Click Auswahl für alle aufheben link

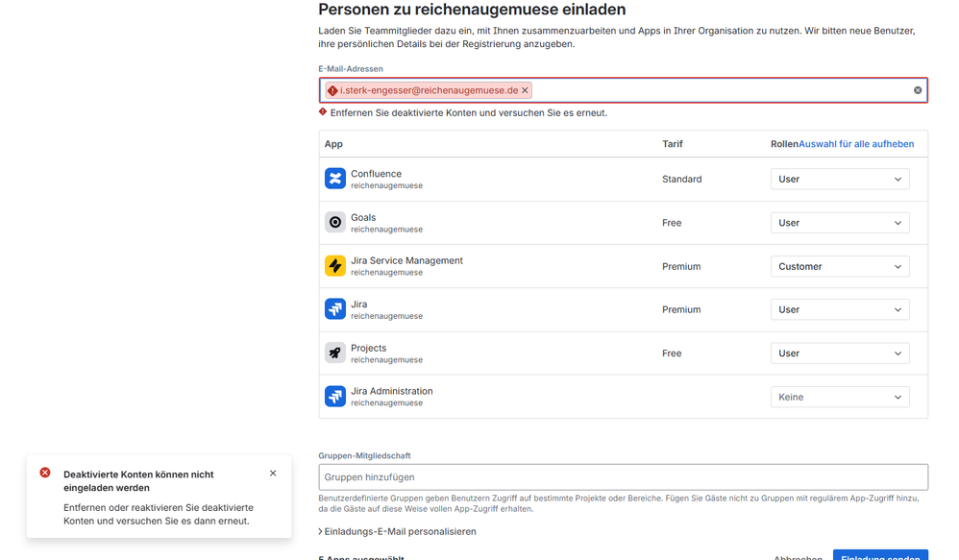pyautogui.click(x=856, y=144)
